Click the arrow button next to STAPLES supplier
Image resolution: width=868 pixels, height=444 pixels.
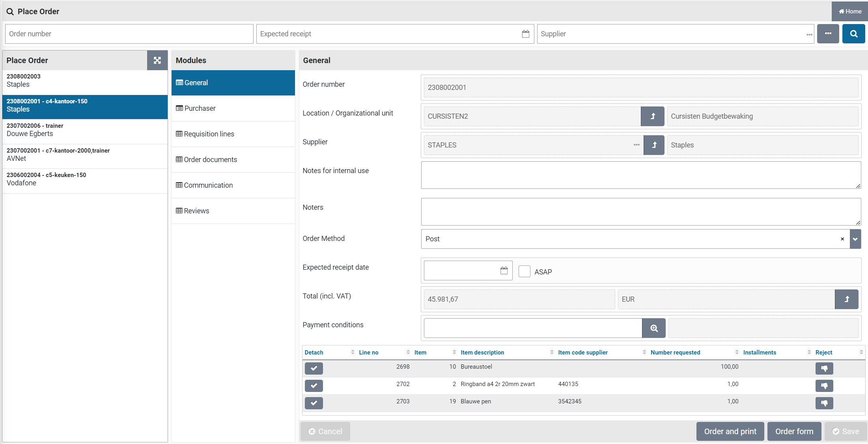point(654,145)
